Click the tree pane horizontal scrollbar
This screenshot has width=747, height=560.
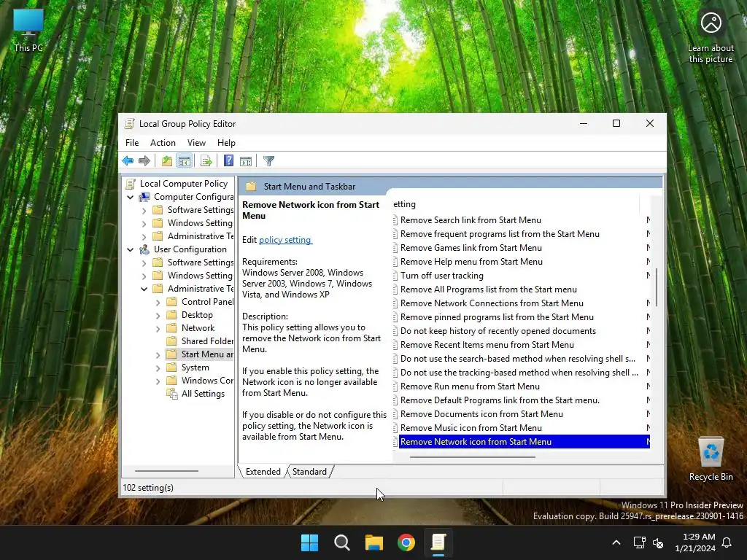click(166, 471)
